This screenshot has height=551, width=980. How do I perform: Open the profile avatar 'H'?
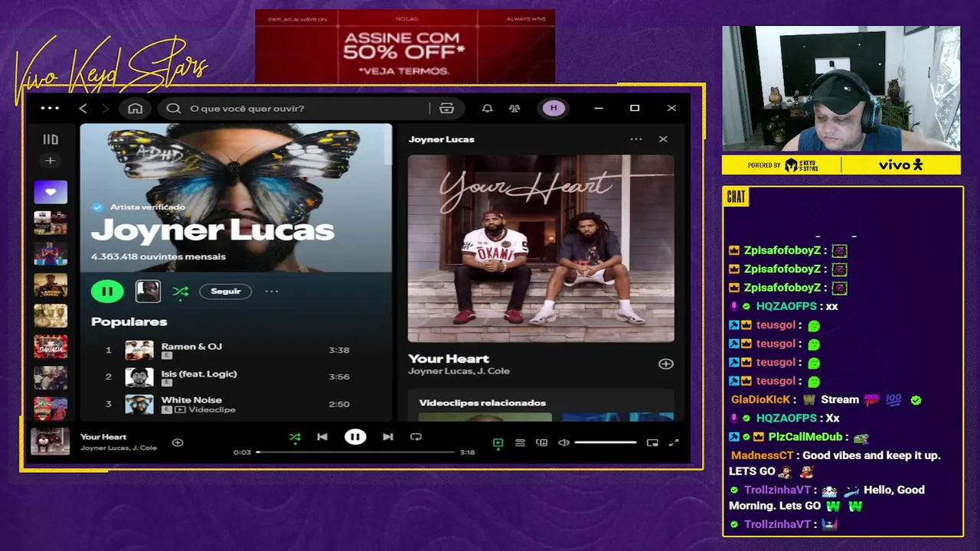(x=554, y=109)
